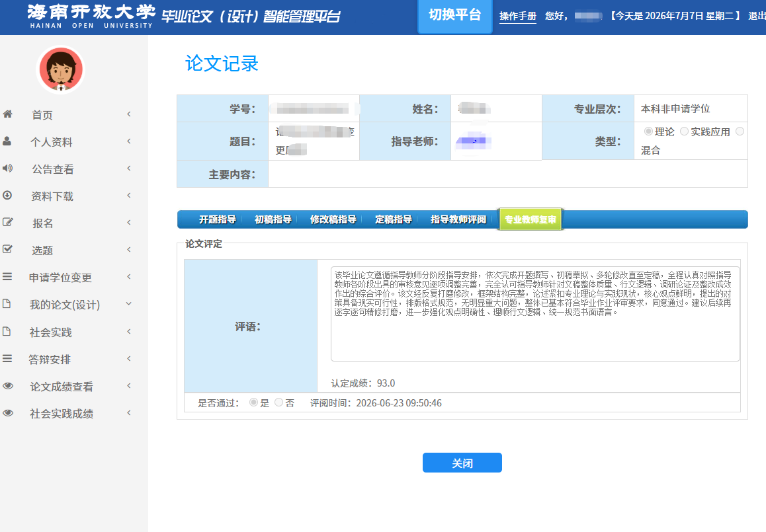Image resolution: width=766 pixels, height=532 pixels.
Task: Open the 操作手册 link
Action: click(x=518, y=16)
